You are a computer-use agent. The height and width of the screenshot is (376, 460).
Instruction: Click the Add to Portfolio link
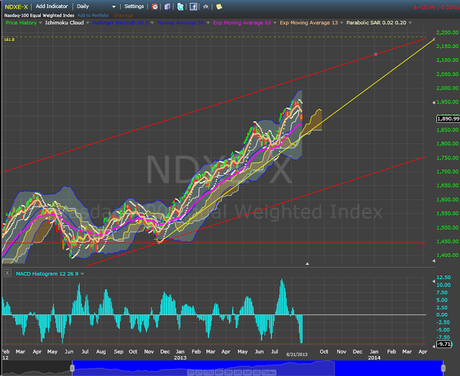[x=93, y=15]
